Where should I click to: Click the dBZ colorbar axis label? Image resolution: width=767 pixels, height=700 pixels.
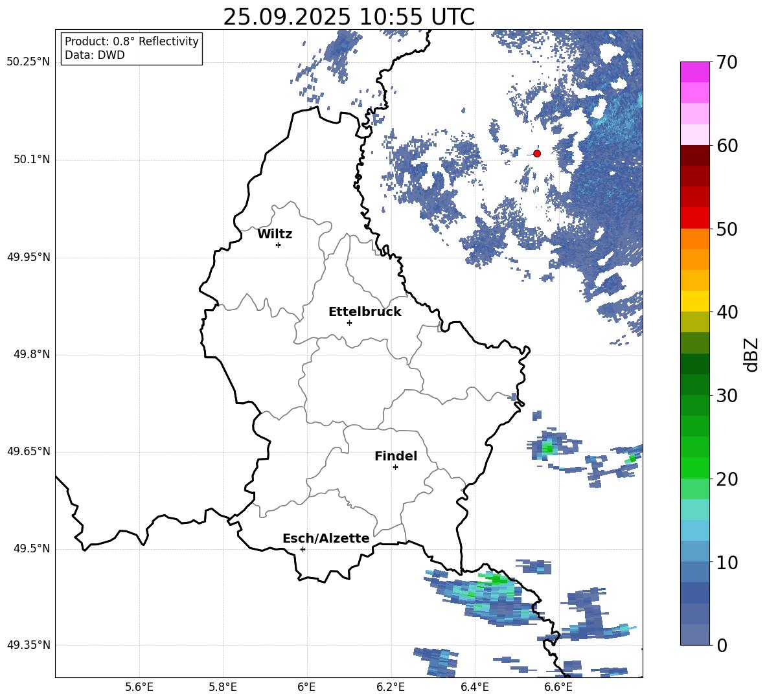coord(751,354)
